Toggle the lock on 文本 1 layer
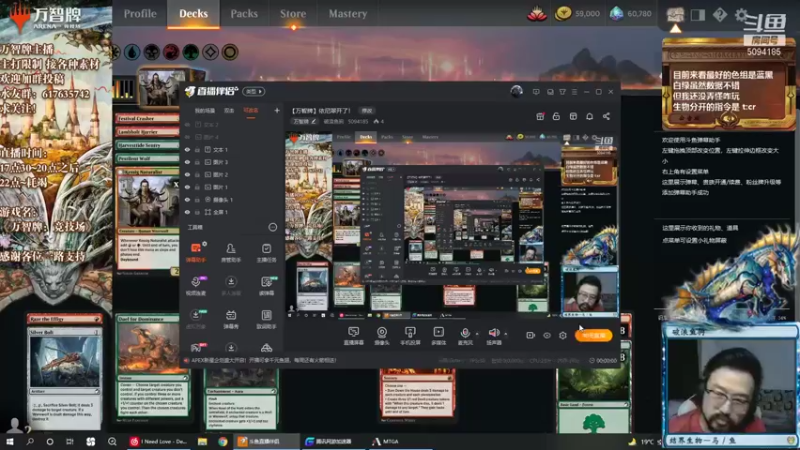Screen dimensions: 800x450 [197, 150]
